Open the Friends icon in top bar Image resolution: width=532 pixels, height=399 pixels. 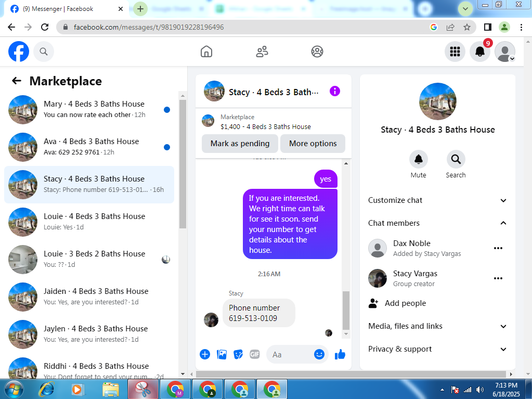[262, 52]
